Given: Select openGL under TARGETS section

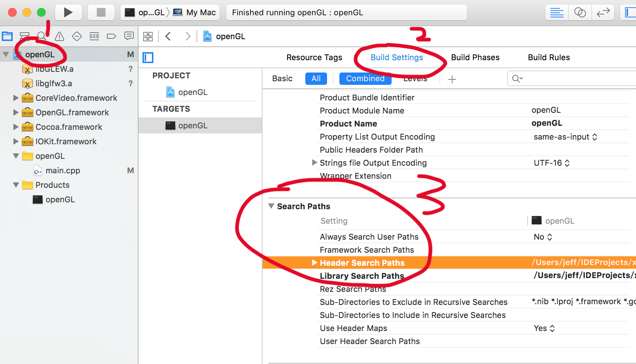Looking at the screenshot, I should [200, 125].
